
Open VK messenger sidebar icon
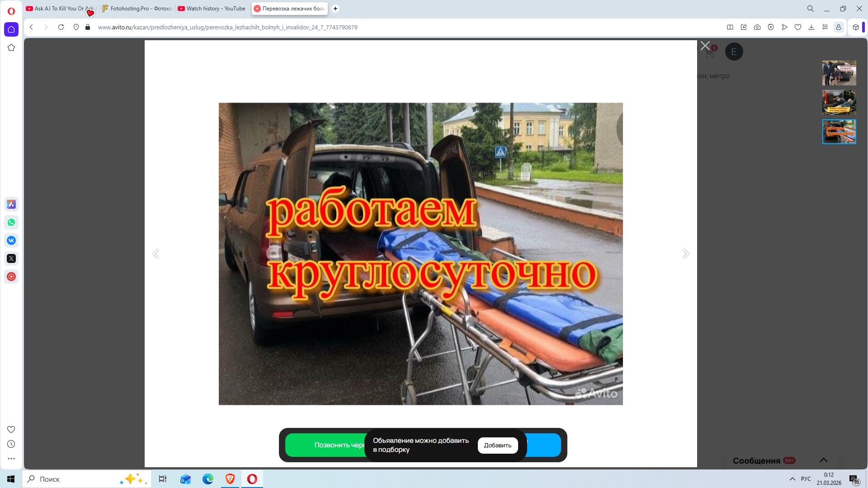point(11,240)
